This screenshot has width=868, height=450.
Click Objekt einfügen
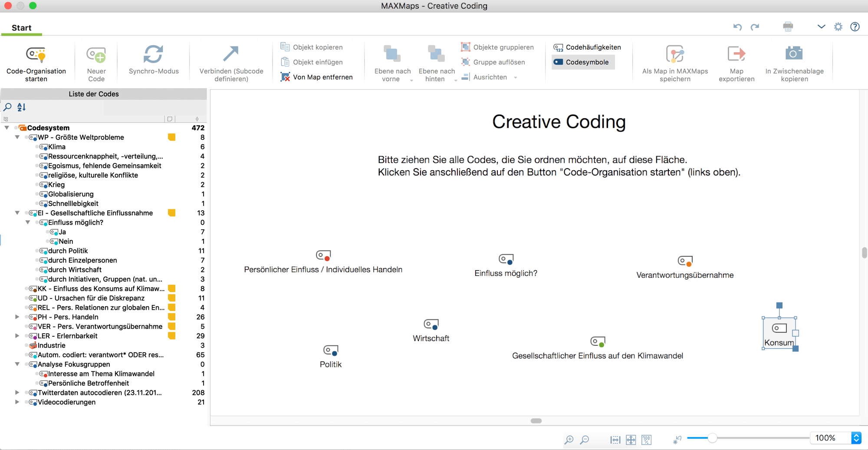[312, 62]
